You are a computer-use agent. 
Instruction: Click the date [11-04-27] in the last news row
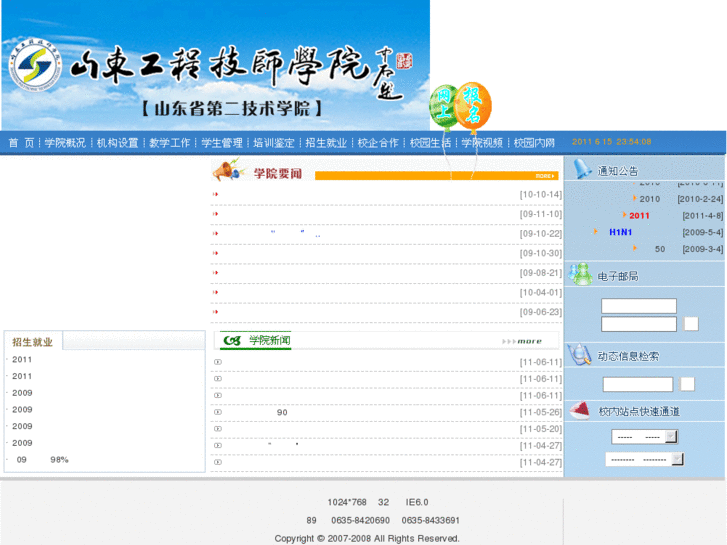pyautogui.click(x=541, y=462)
